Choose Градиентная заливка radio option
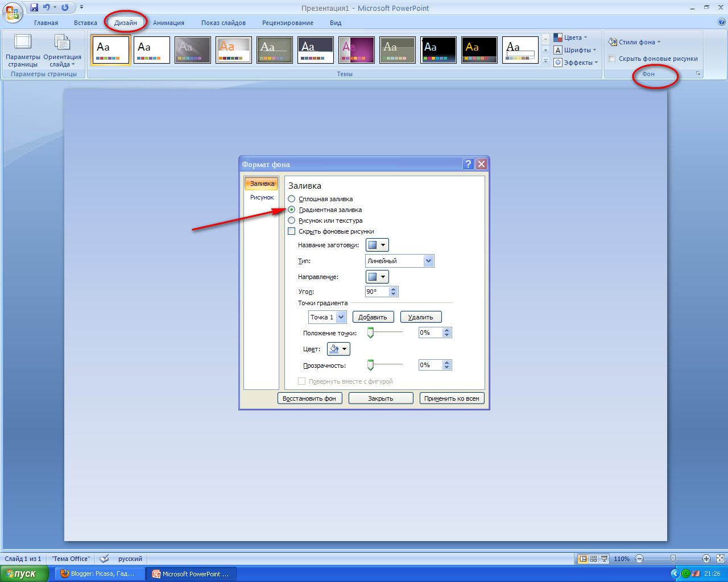The image size is (728, 582). click(292, 210)
